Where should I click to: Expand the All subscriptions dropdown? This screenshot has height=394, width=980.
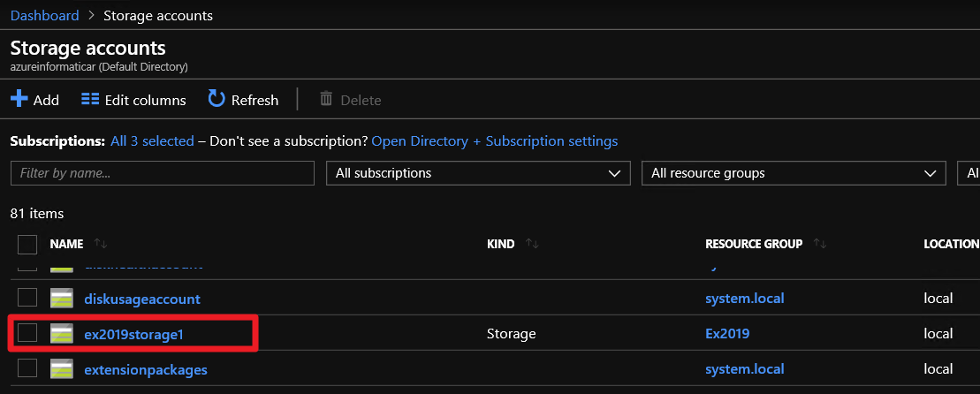coord(477,173)
